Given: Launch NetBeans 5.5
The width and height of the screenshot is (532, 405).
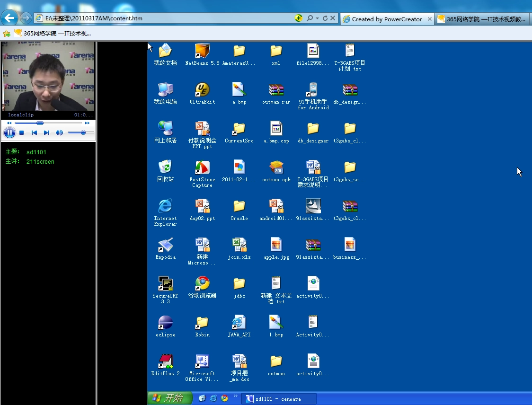Looking at the screenshot, I should [x=202, y=51].
